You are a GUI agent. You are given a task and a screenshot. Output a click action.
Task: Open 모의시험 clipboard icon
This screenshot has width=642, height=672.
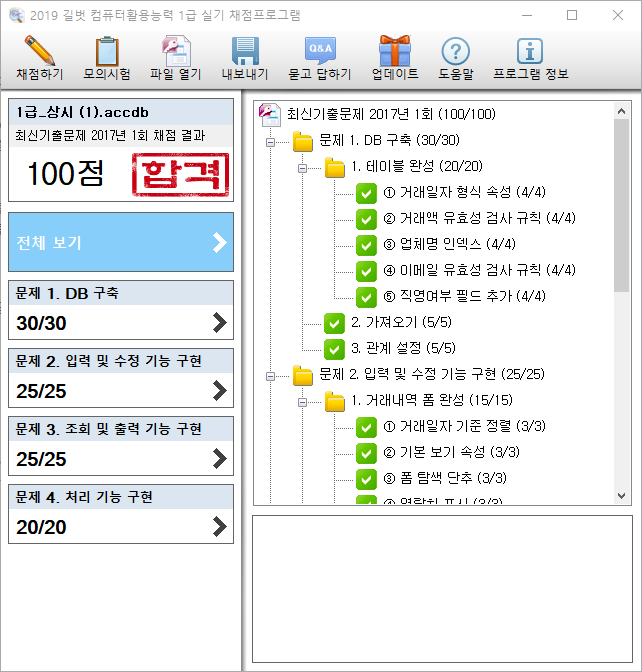tap(106, 50)
